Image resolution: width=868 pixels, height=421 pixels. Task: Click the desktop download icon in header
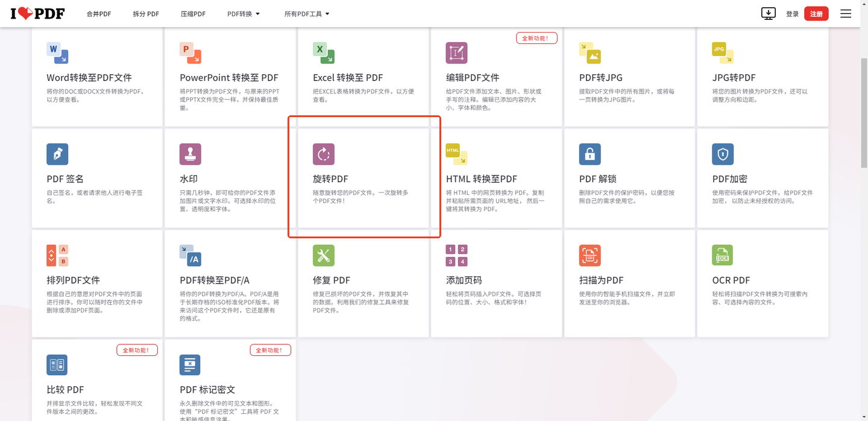[769, 13]
